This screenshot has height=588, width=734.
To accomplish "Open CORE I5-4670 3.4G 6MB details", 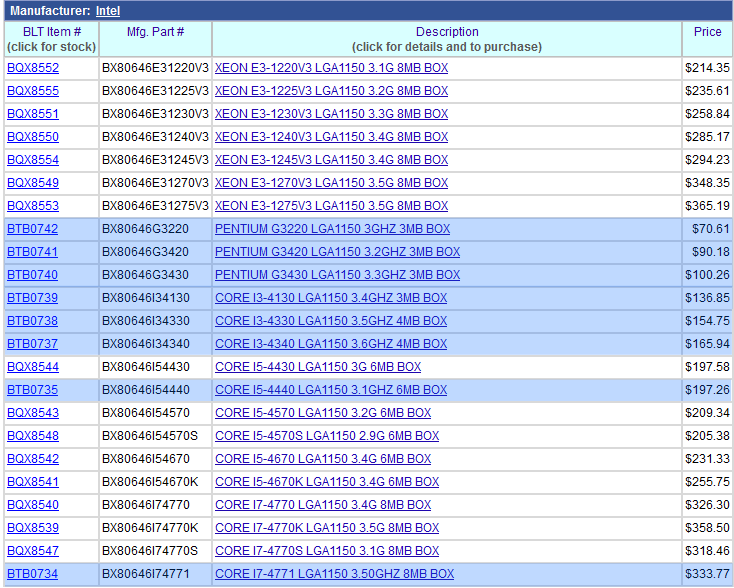I will coord(323,459).
